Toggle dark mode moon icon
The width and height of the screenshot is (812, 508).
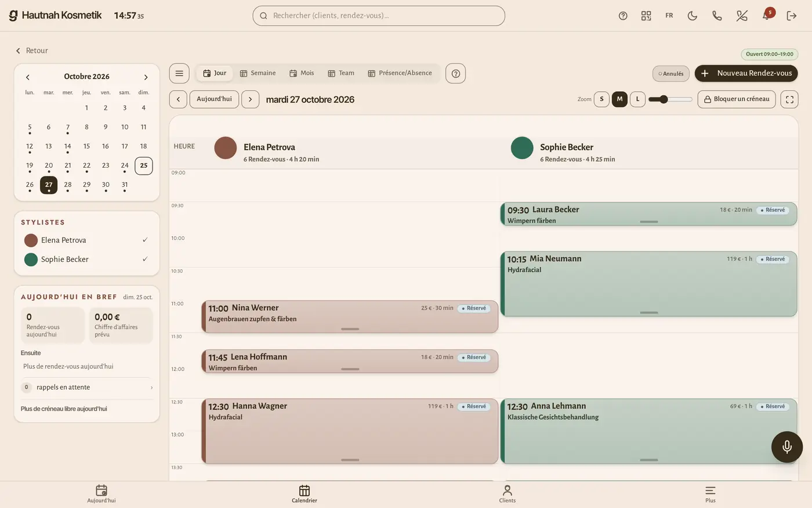(693, 16)
